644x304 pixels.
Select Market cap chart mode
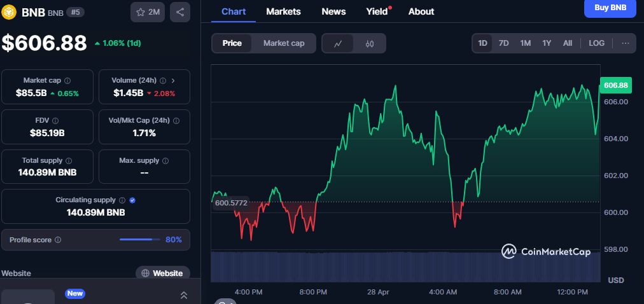point(284,43)
